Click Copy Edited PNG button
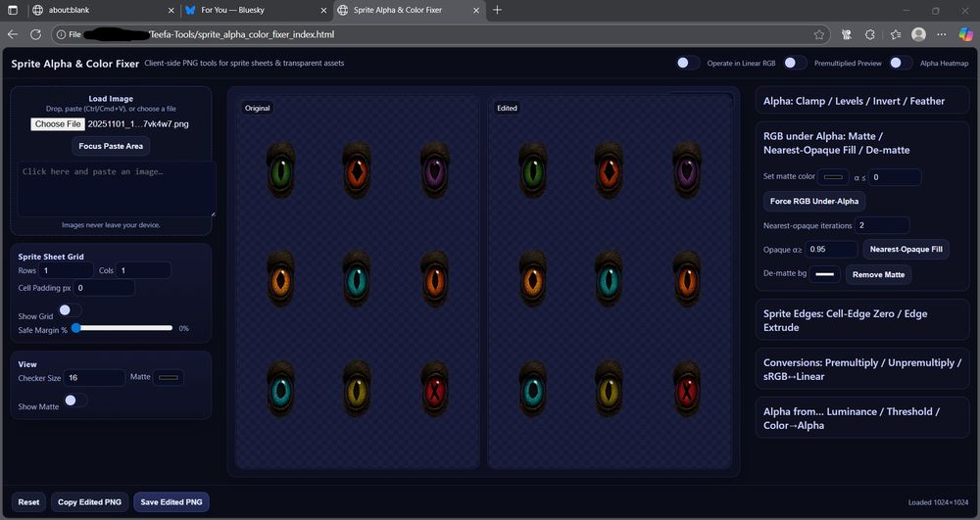This screenshot has width=980, height=520. tap(89, 502)
